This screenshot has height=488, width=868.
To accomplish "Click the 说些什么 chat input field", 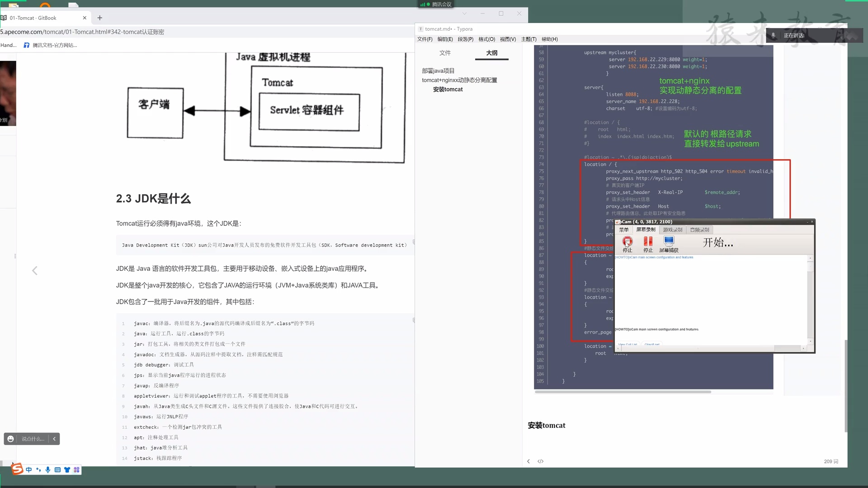I will (x=32, y=439).
